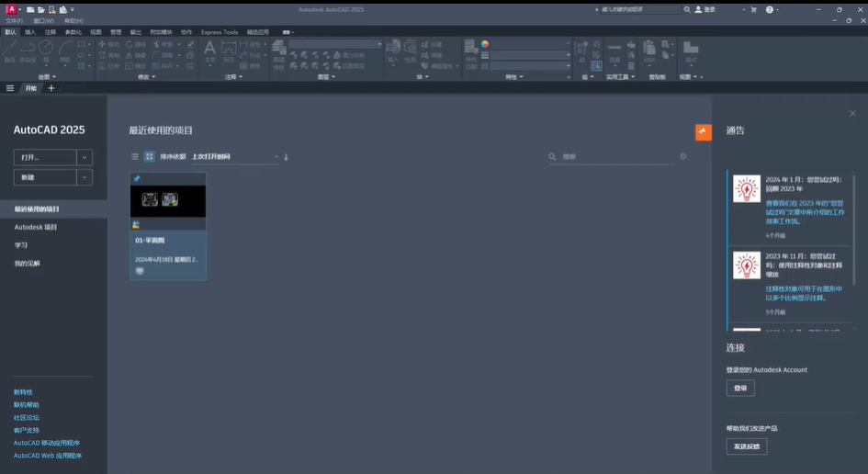Click the Move (移动) tool
Viewport: 868px width, 474px height.
[x=109, y=44]
